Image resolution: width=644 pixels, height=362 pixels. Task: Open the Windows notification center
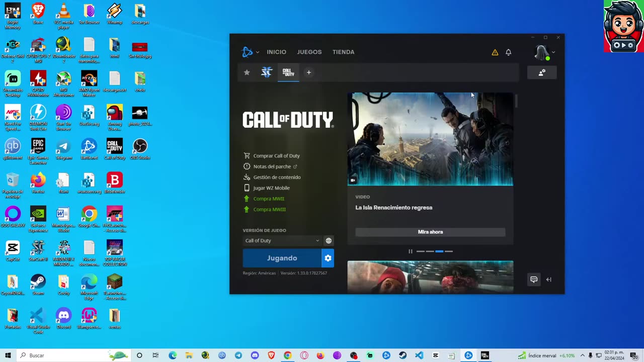[634, 355]
